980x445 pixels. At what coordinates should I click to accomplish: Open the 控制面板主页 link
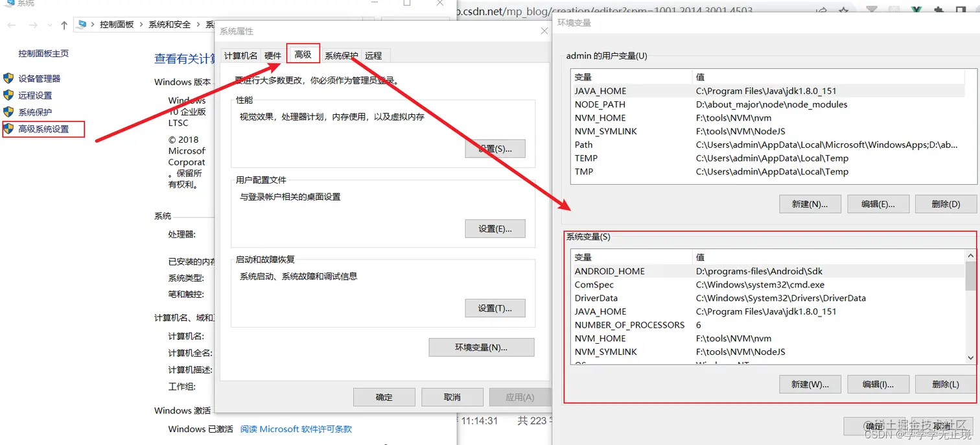click(x=43, y=53)
